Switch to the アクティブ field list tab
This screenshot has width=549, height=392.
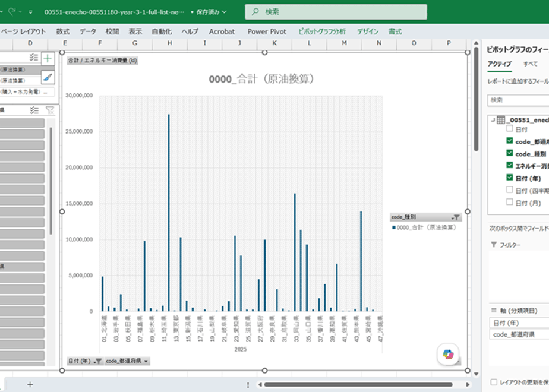(499, 64)
